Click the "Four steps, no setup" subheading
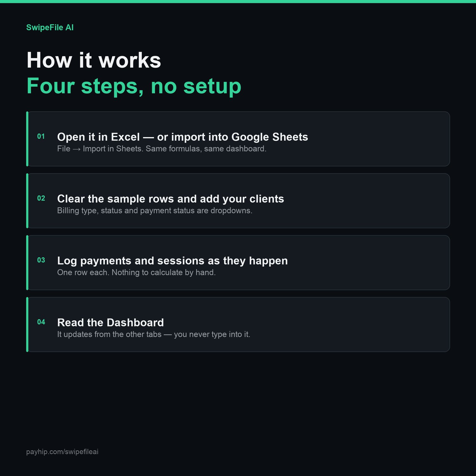Viewport: 476px width, 476px height. (x=134, y=86)
